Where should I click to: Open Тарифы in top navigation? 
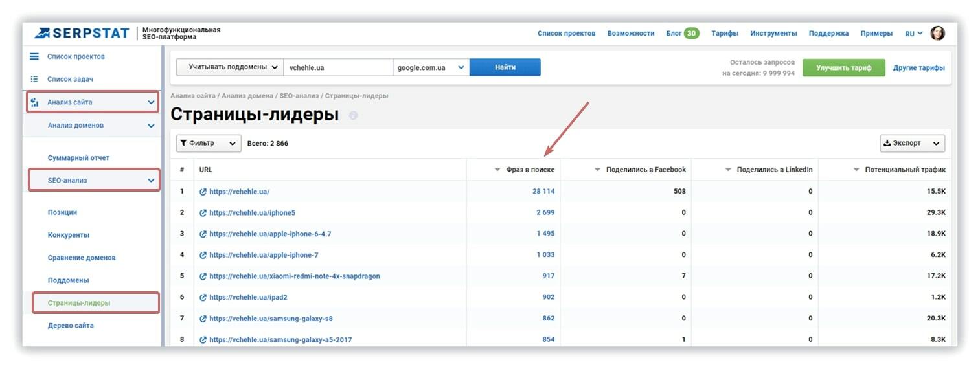coord(725,34)
